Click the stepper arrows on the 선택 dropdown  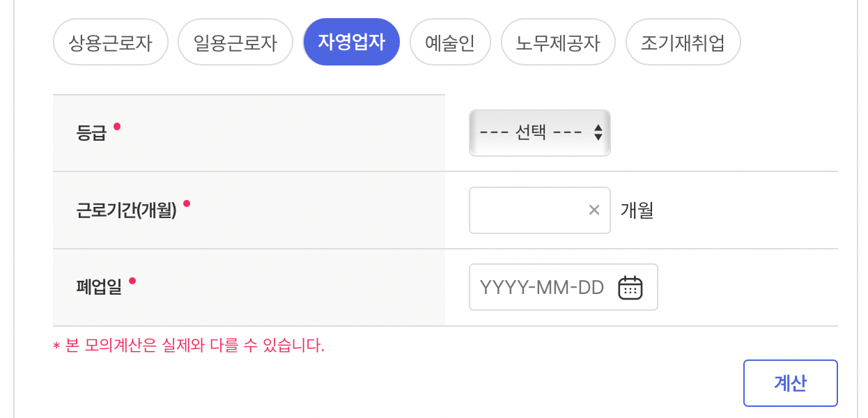click(598, 132)
